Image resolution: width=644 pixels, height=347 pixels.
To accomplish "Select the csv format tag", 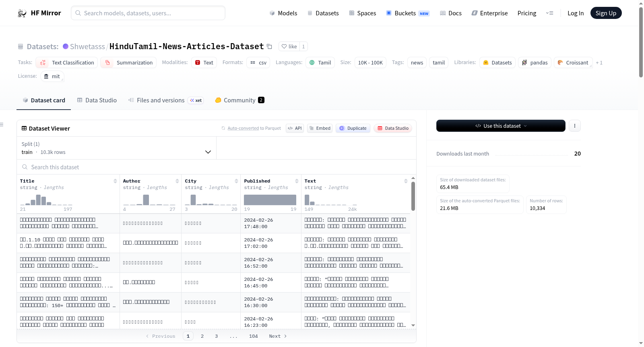I will 258,62.
